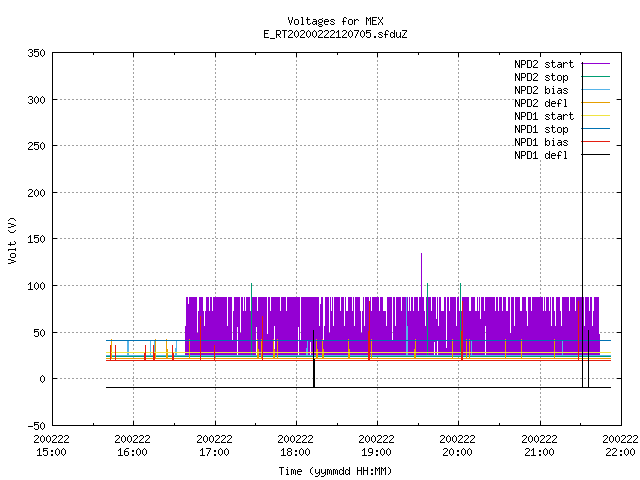Click the 19:00 x-axis tick label
The width and height of the screenshot is (640, 480).
coord(376,452)
